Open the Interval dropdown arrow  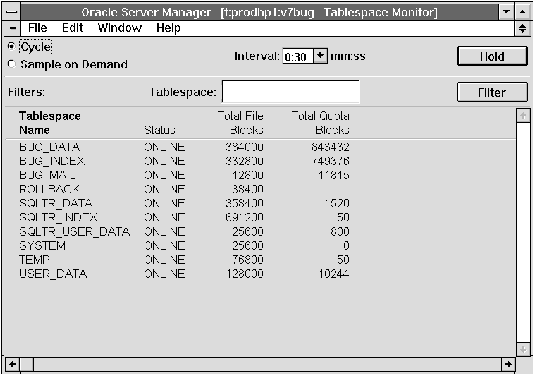pos(320,55)
